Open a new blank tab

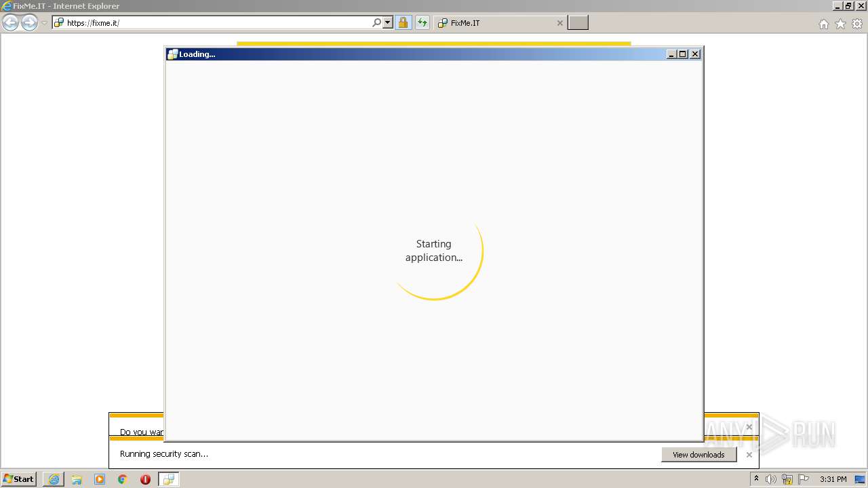click(x=578, y=22)
